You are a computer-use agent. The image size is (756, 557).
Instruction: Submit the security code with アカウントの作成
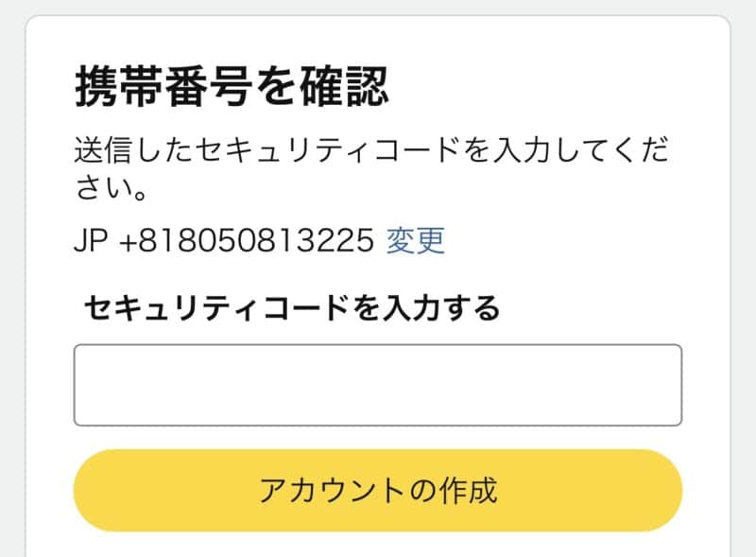378,490
